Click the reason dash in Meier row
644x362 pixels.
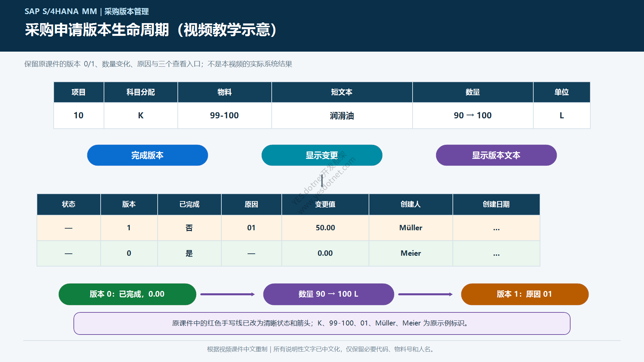tap(252, 253)
